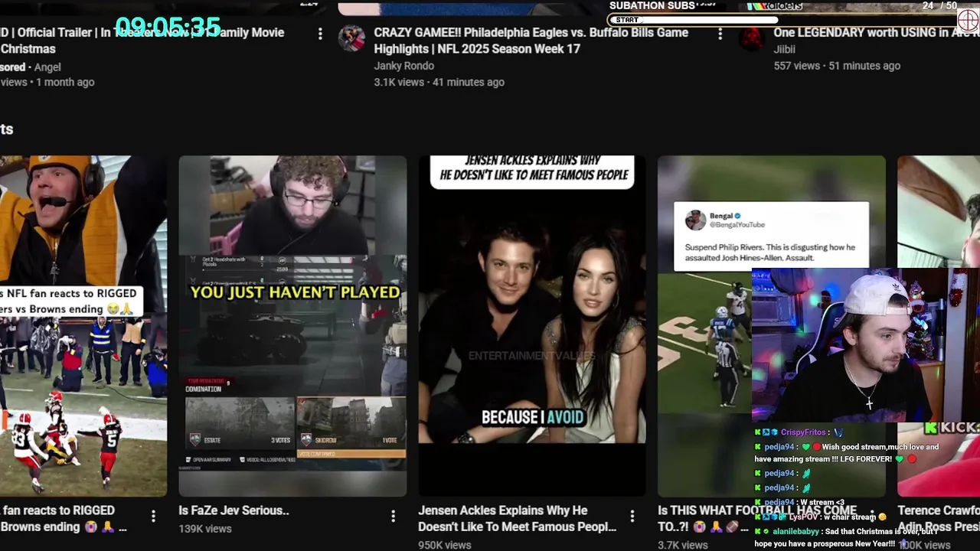Open Janky Rondo channel avatar
Viewport: 980px width, 551px height.
click(x=351, y=38)
